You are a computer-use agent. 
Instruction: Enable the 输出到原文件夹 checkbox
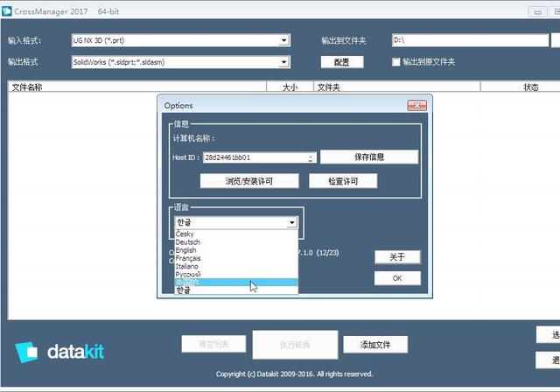(x=396, y=62)
